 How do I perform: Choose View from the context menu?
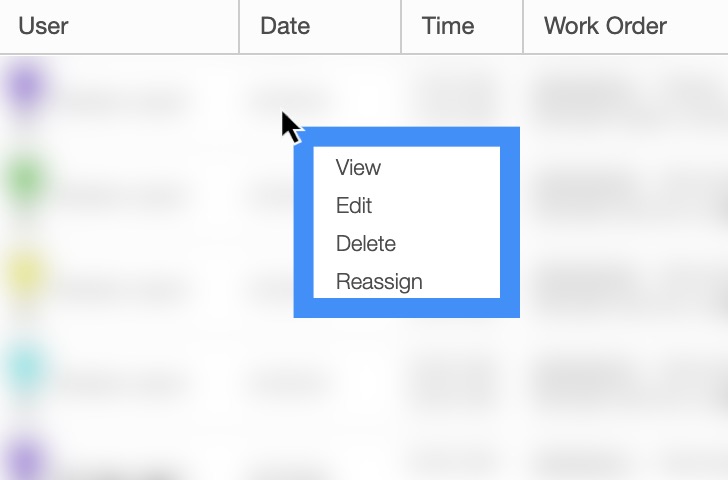click(x=358, y=168)
